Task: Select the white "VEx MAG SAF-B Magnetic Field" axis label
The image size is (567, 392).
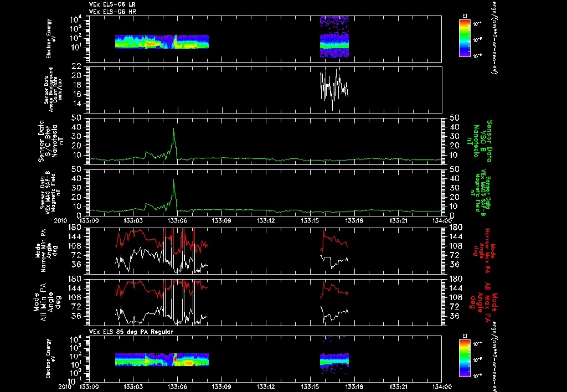Action: pos(50,193)
